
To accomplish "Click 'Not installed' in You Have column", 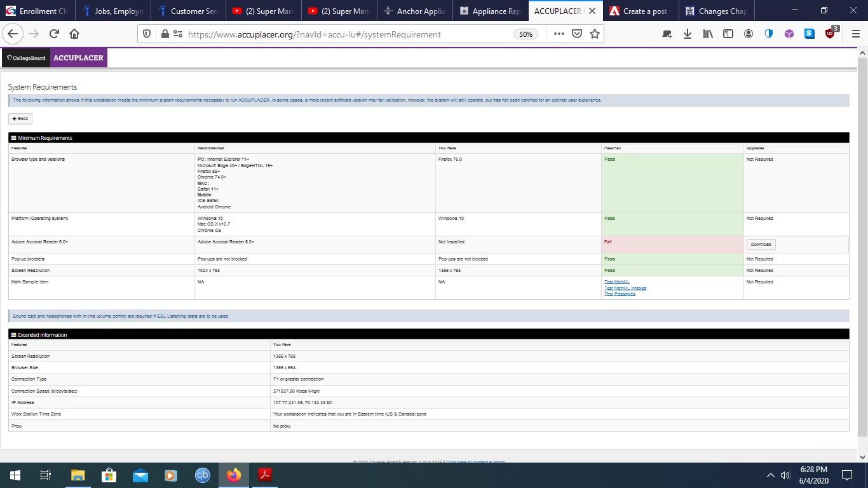I will 451,242.
